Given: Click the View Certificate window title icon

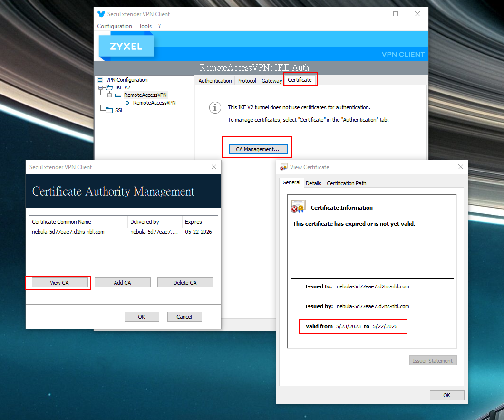Looking at the screenshot, I should tap(283, 167).
